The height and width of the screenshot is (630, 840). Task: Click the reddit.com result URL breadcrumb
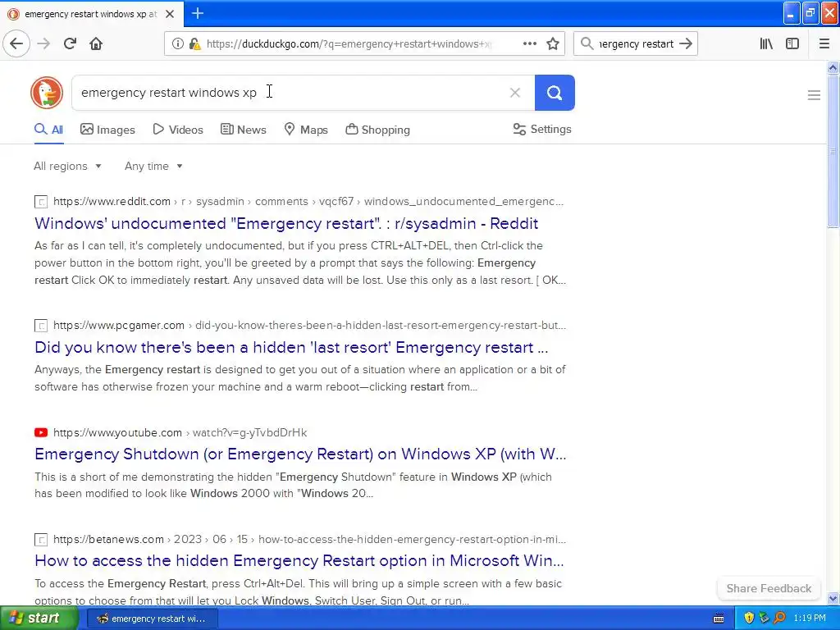[x=308, y=202]
